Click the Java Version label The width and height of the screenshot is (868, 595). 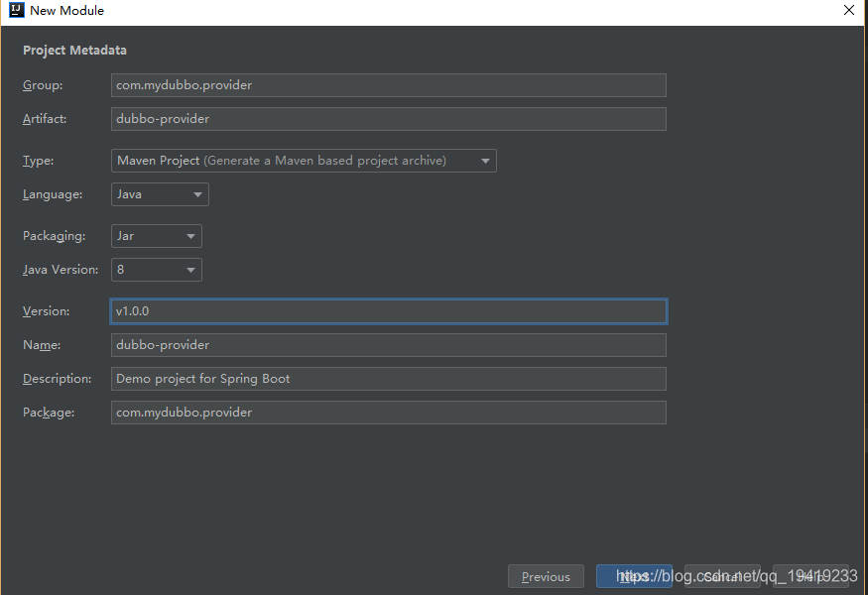tap(61, 270)
